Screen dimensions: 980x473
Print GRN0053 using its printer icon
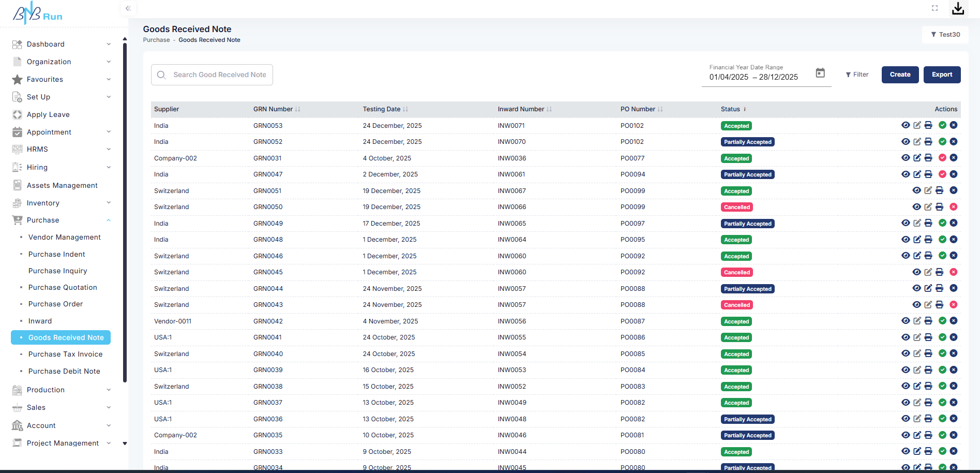click(928, 125)
